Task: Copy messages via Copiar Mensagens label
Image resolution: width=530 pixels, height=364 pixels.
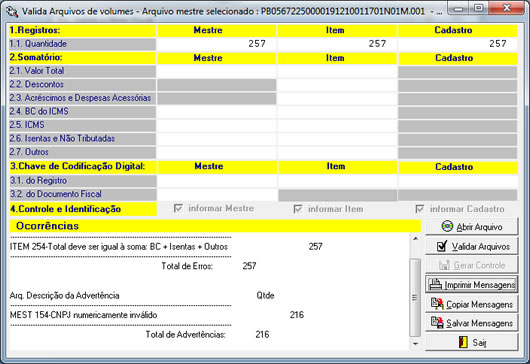Action: pyautogui.click(x=480, y=305)
